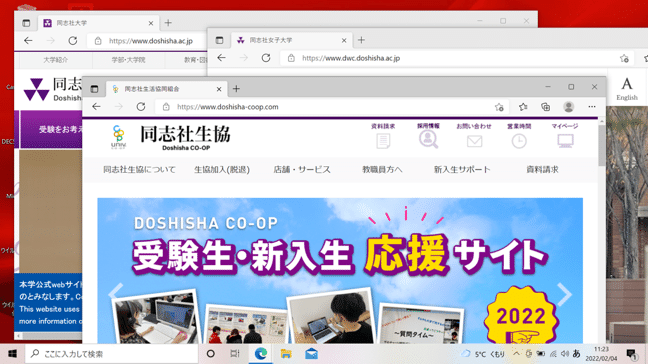Open 大学紹介 menu on Doshisha University site

(55, 60)
